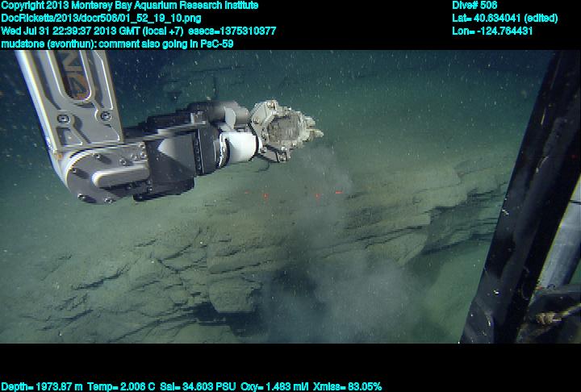Click the MBARI copyright text
This screenshot has height=392, width=581.
(129, 6)
